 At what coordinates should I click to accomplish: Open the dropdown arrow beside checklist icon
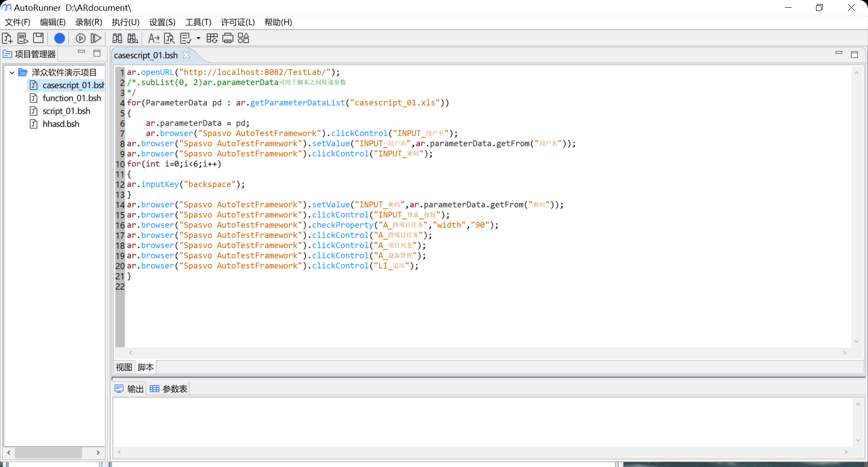(198, 38)
